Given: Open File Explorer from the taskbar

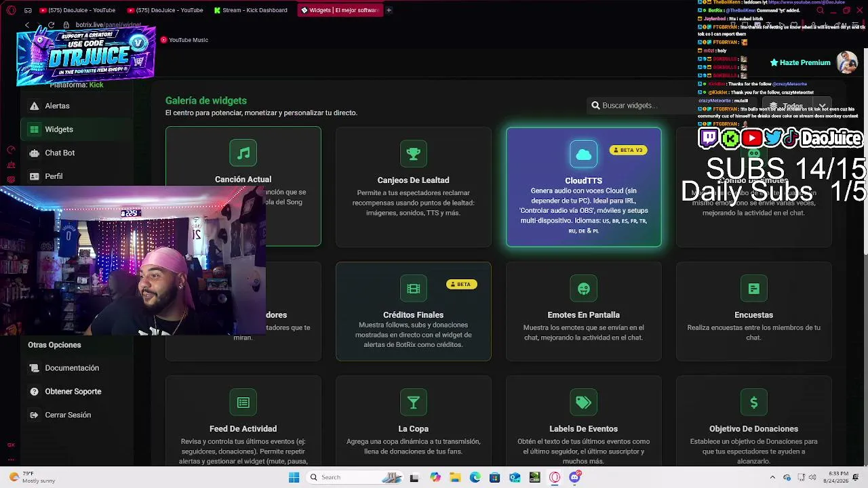Looking at the screenshot, I should (455, 477).
